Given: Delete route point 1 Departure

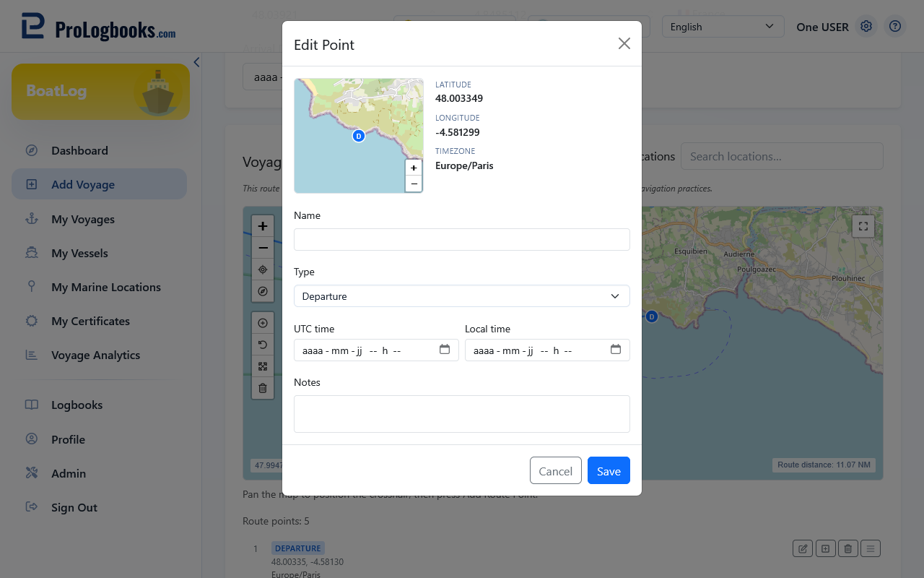Looking at the screenshot, I should [848, 548].
